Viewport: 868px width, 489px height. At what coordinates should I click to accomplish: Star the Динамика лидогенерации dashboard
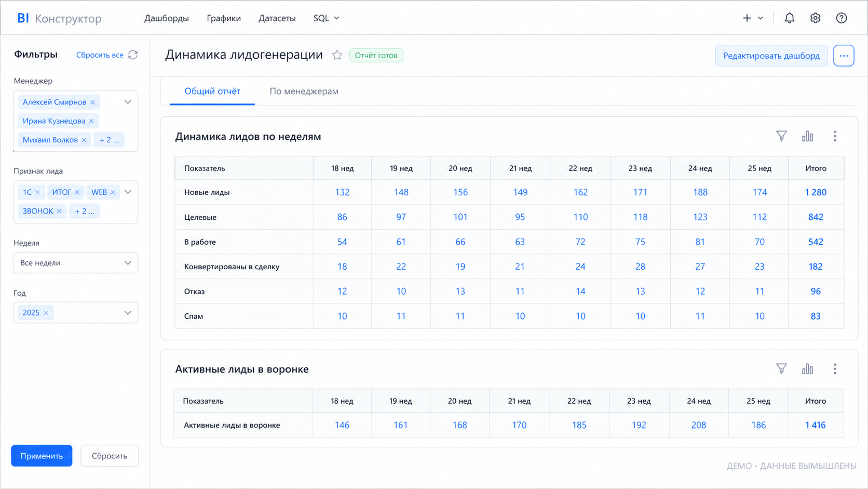(337, 55)
